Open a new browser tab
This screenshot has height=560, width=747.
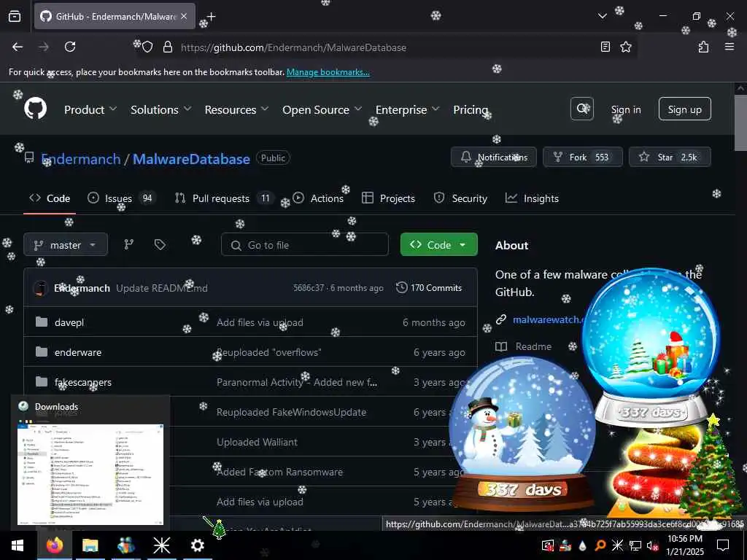pos(211,17)
